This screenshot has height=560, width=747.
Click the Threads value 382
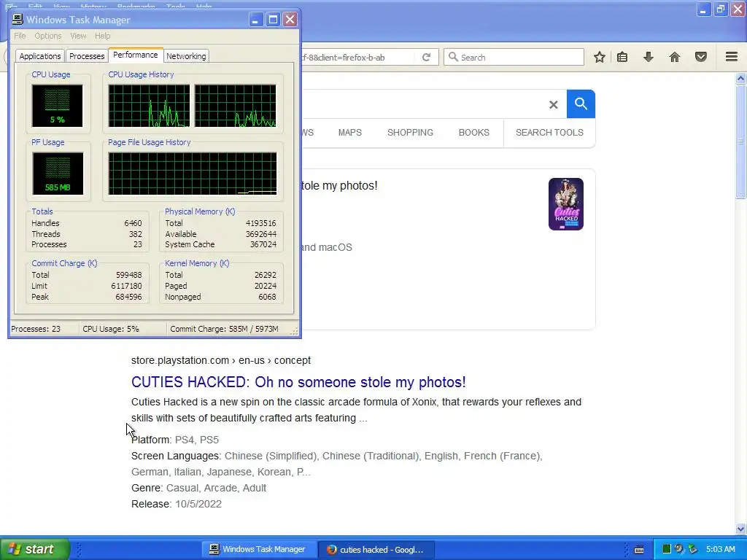coord(135,234)
